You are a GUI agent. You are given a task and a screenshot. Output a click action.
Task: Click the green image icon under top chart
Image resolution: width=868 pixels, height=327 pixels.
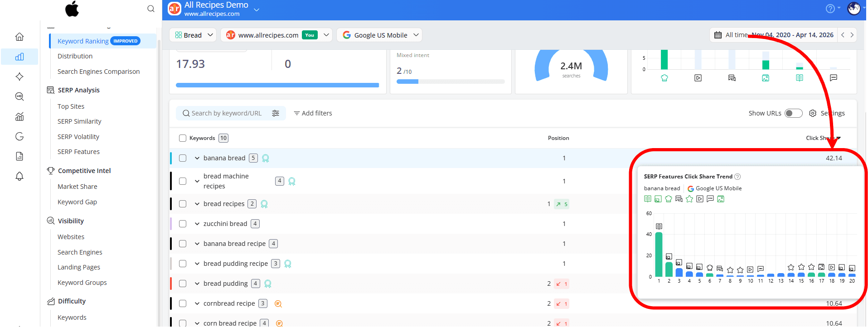[x=766, y=78]
